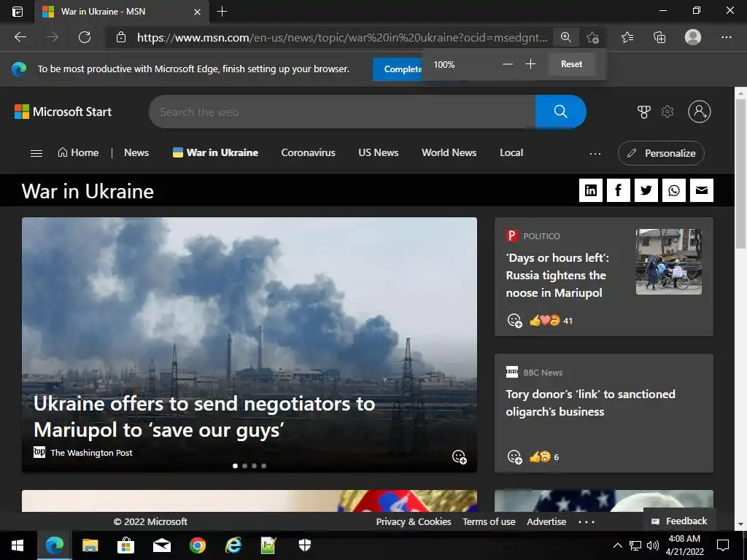
Task: Open the Coronavirus tab
Action: click(309, 153)
